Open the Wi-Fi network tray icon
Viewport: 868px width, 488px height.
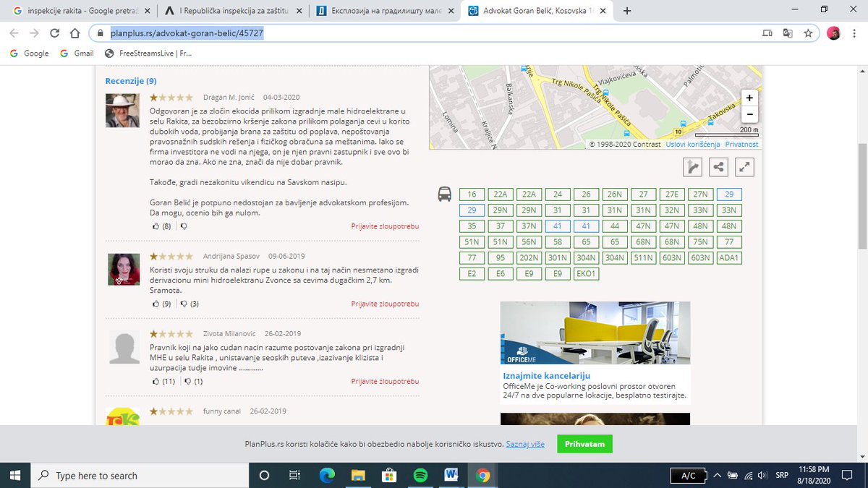pyautogui.click(x=749, y=476)
